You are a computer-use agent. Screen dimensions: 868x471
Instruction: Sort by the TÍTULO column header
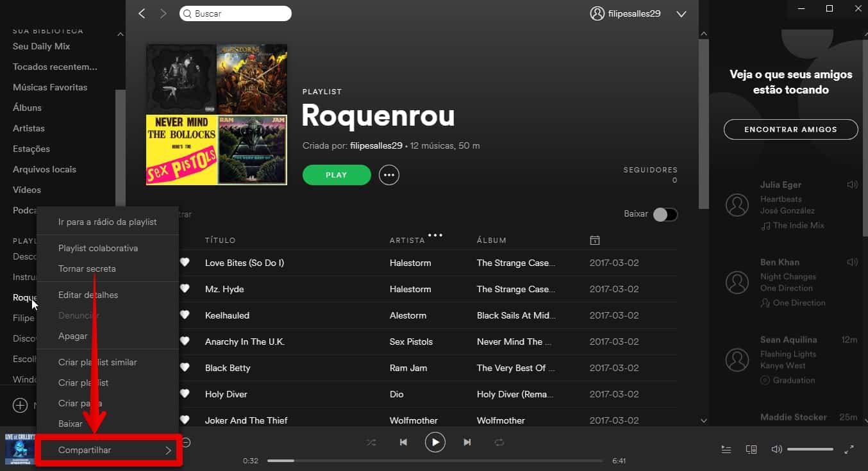tap(221, 240)
